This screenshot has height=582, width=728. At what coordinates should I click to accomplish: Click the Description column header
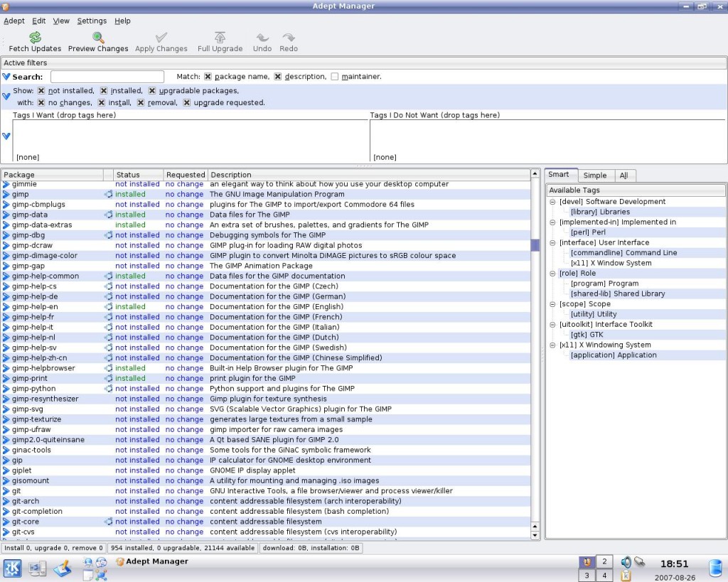[369, 175]
